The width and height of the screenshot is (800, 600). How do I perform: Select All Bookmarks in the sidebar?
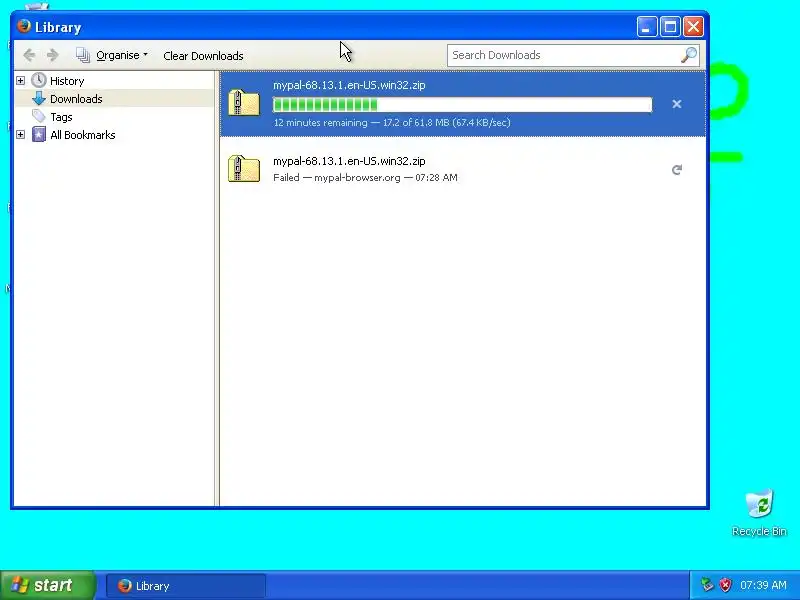click(x=83, y=135)
